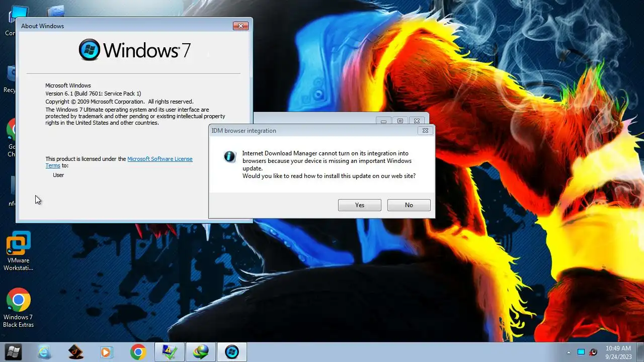Open the Windows Start menu
The height and width of the screenshot is (362, 644).
14,352
